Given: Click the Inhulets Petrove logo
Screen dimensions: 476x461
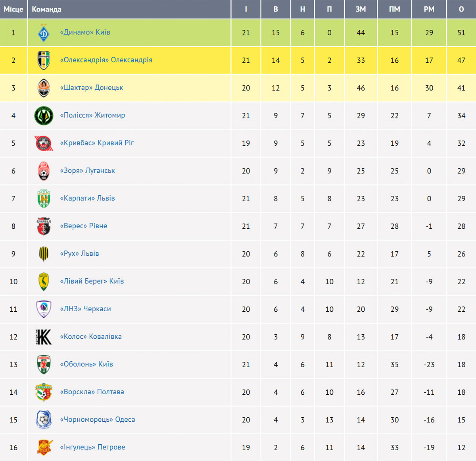Looking at the screenshot, I should click(x=44, y=447).
